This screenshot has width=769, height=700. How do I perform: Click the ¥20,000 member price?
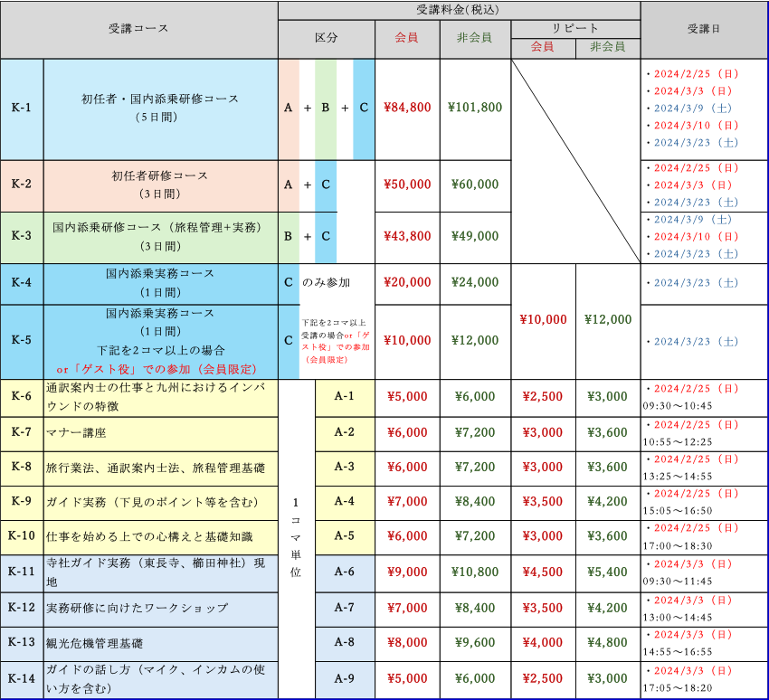pyautogui.click(x=407, y=283)
